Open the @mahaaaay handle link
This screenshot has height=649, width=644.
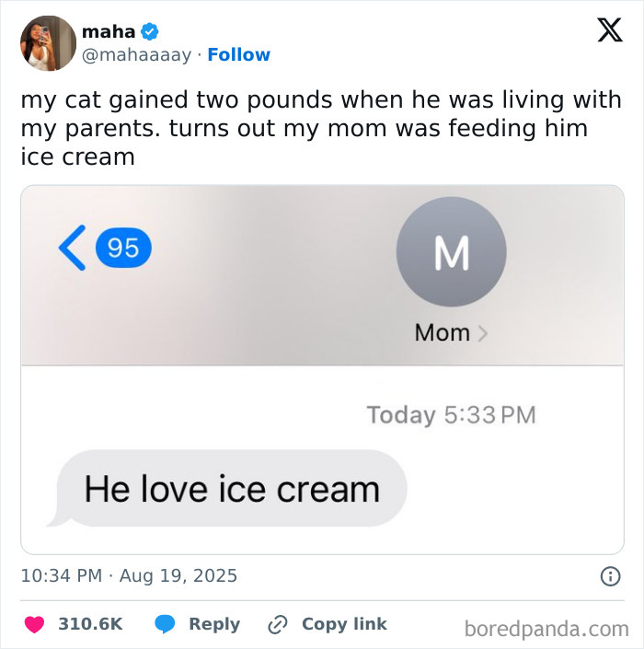pos(136,55)
